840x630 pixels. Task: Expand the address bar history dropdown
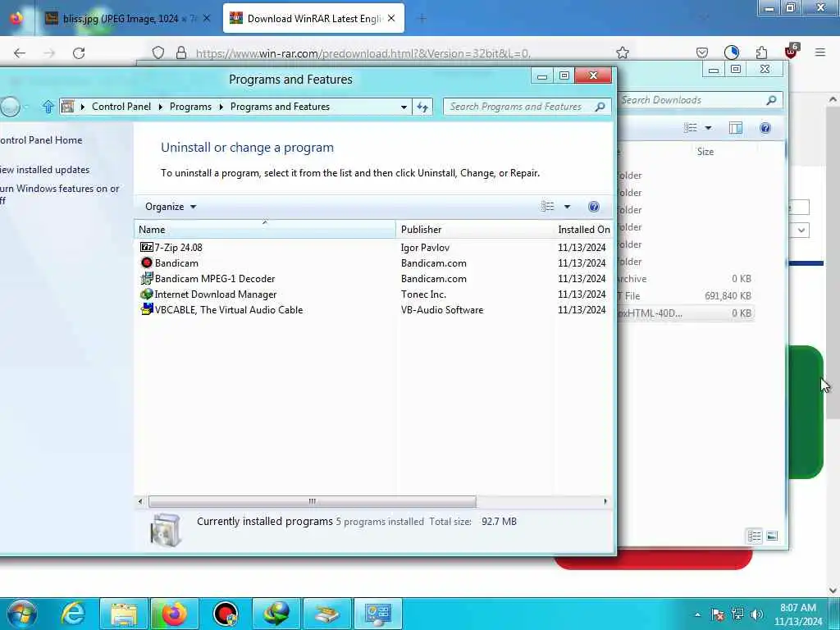[x=404, y=107]
